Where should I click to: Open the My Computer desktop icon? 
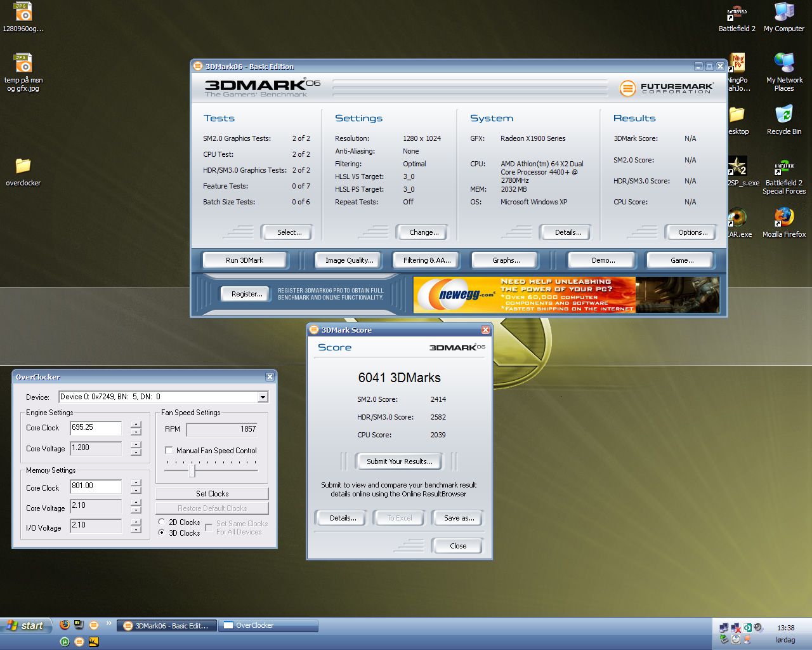[x=784, y=17]
